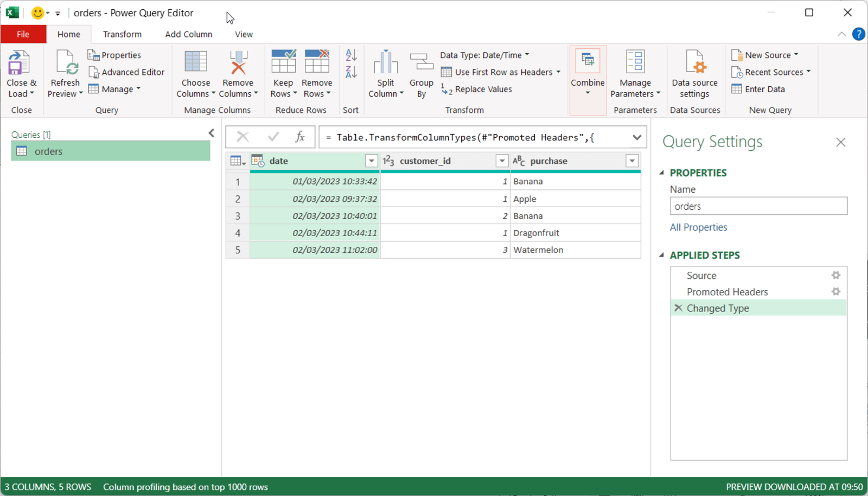868x496 pixels.
Task: Collapse the Queries pane
Action: pos(212,133)
